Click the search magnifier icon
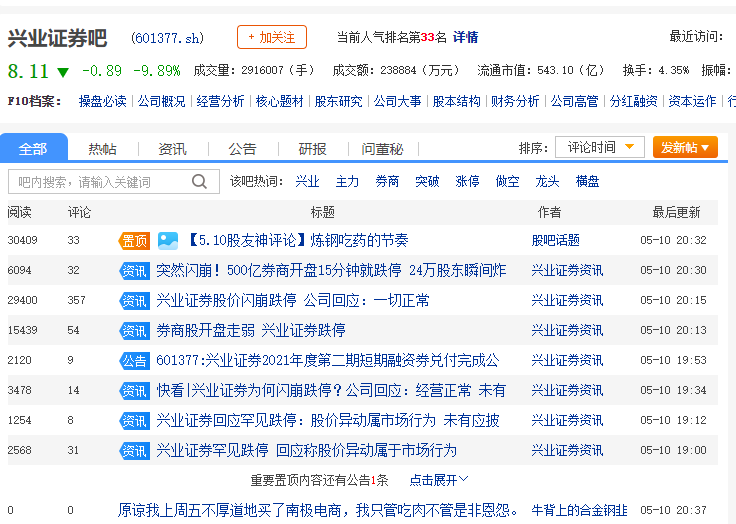The width and height of the screenshot is (736, 524). (199, 181)
